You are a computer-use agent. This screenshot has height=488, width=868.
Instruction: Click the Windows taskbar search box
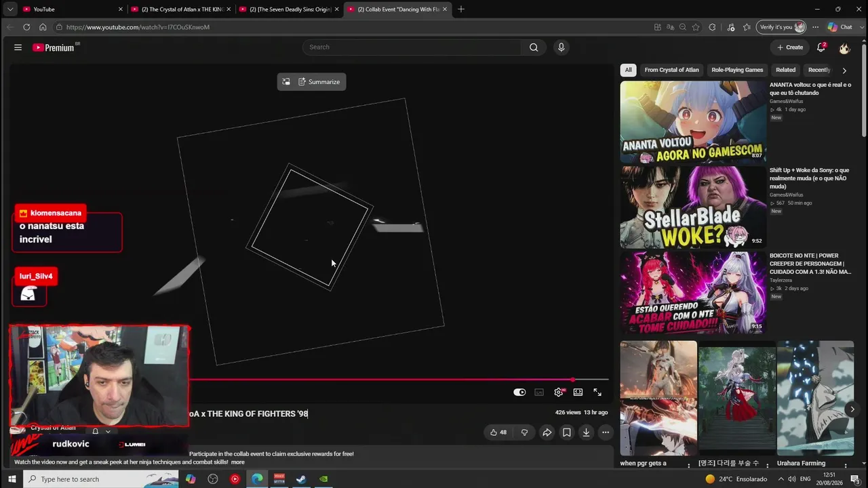100,479
